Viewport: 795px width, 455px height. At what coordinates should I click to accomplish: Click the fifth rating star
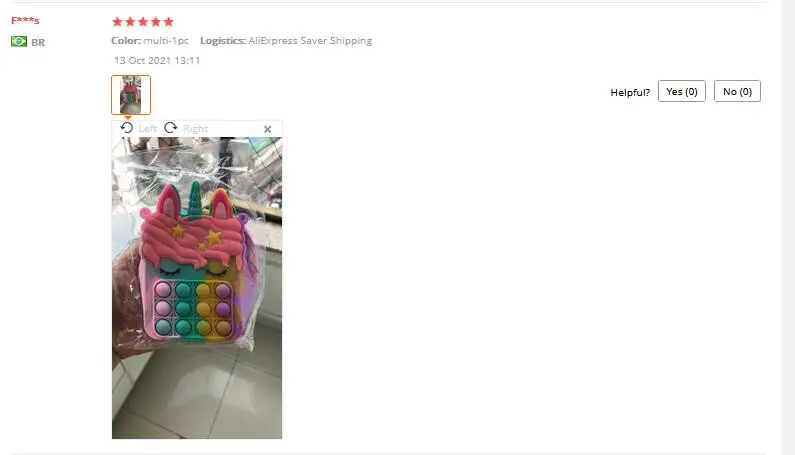[169, 21]
